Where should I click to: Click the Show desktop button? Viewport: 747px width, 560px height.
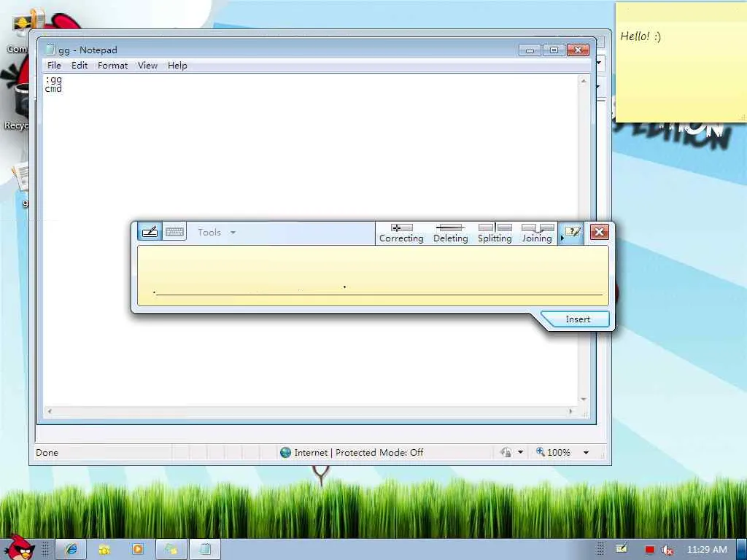coord(742,550)
